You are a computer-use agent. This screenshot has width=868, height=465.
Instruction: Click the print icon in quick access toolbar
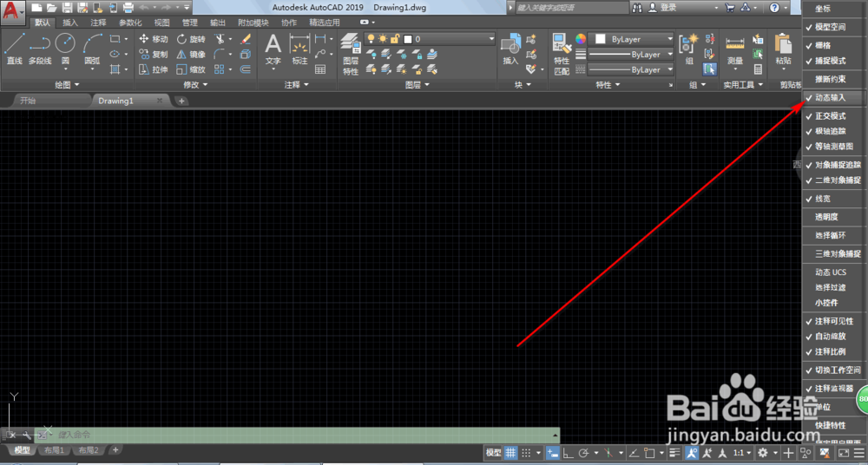[128, 7]
